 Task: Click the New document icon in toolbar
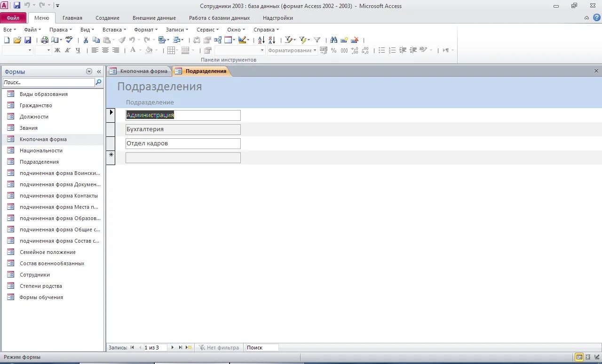7,40
